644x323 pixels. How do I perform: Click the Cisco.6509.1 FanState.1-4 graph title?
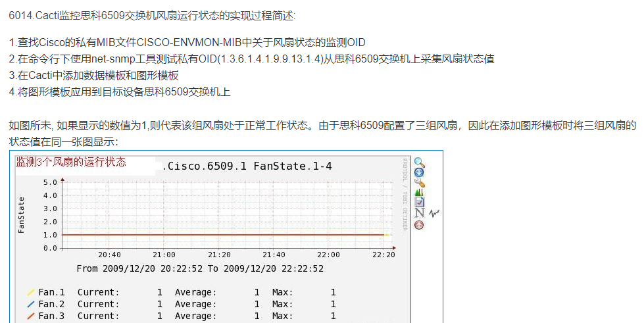pyautogui.click(x=247, y=166)
